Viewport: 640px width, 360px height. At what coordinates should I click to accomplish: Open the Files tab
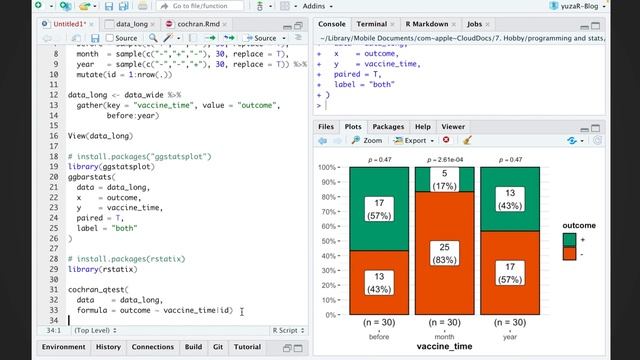tap(326, 127)
